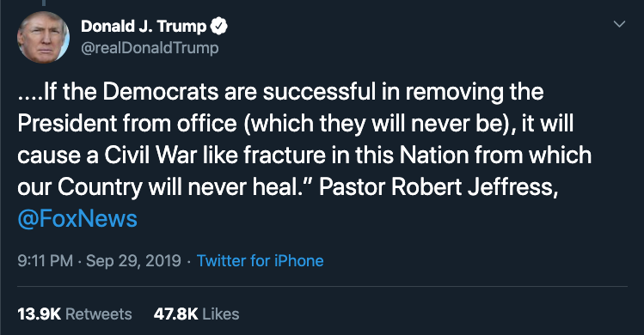Open the Likes label list
This screenshot has width=644, height=335.
221,314
